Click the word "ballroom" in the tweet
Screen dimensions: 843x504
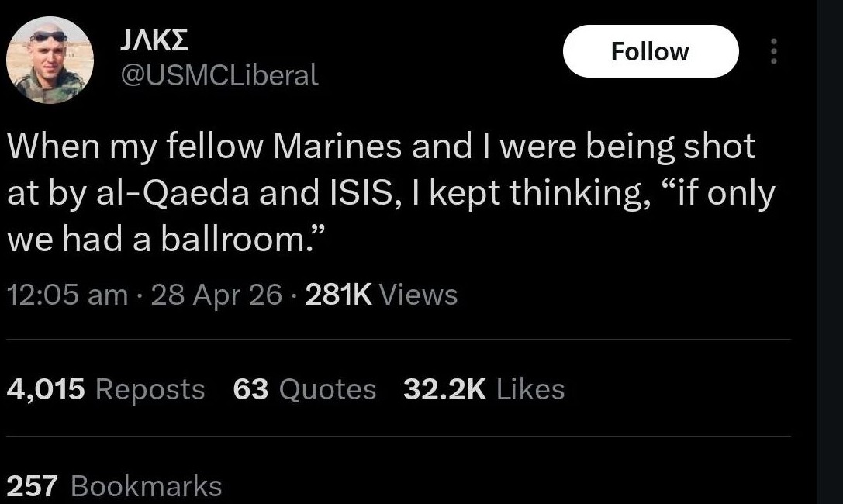coord(235,240)
